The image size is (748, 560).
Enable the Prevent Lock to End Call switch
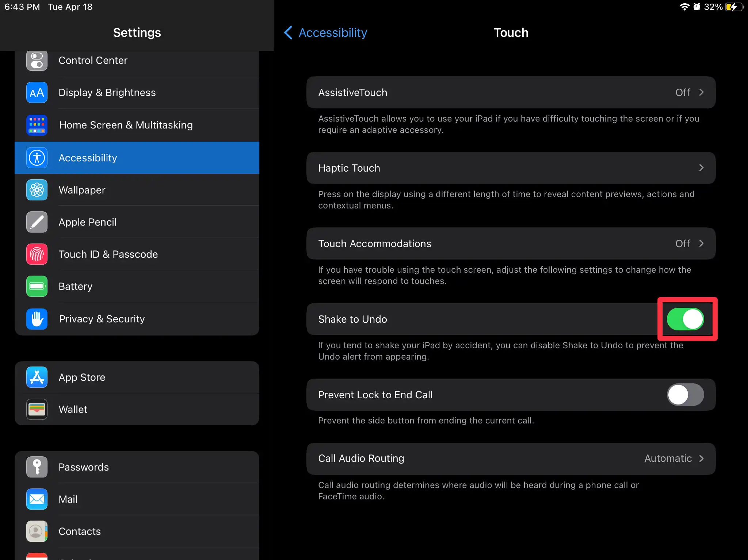686,395
